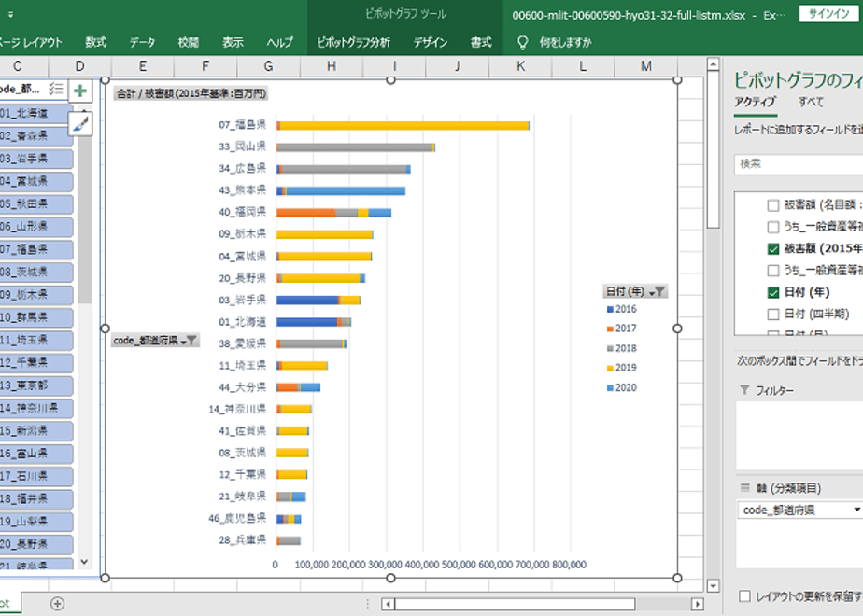Open the 校閲 ribbon tab
This screenshot has width=863, height=616.
click(189, 42)
